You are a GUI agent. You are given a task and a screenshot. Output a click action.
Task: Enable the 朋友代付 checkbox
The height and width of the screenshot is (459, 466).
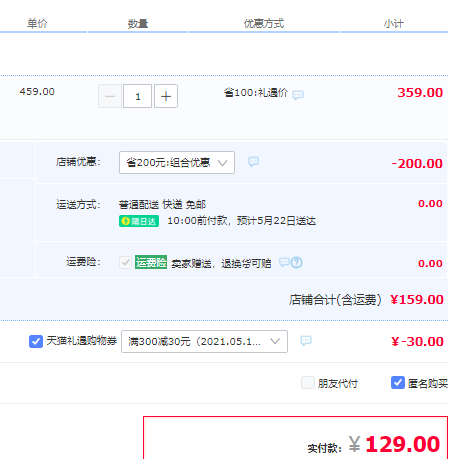pos(308,383)
